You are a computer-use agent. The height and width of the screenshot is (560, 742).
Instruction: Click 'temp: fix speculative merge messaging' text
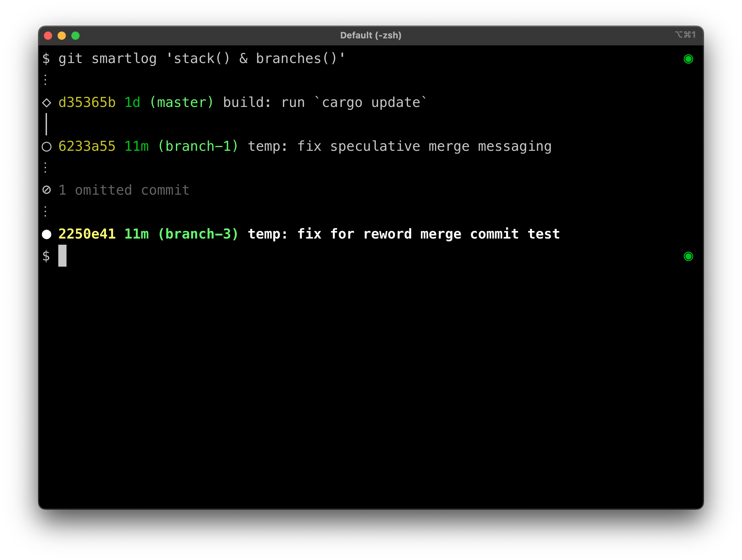[400, 146]
